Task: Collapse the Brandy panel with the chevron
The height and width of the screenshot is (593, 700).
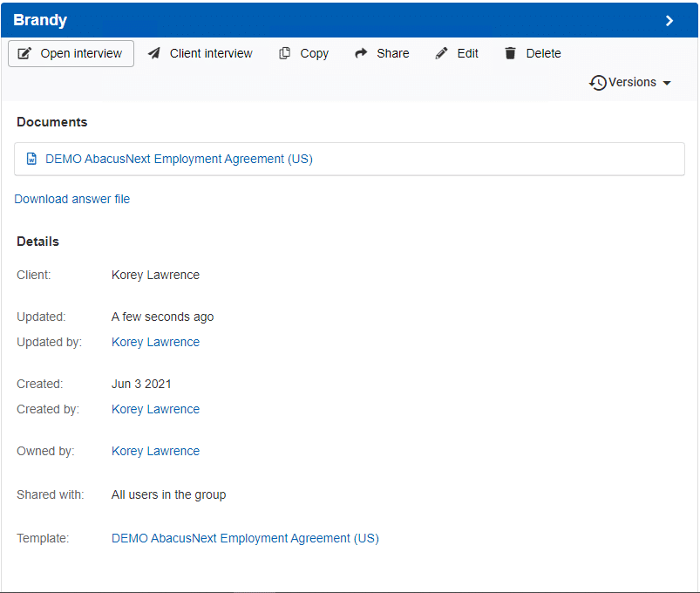Action: (x=669, y=21)
